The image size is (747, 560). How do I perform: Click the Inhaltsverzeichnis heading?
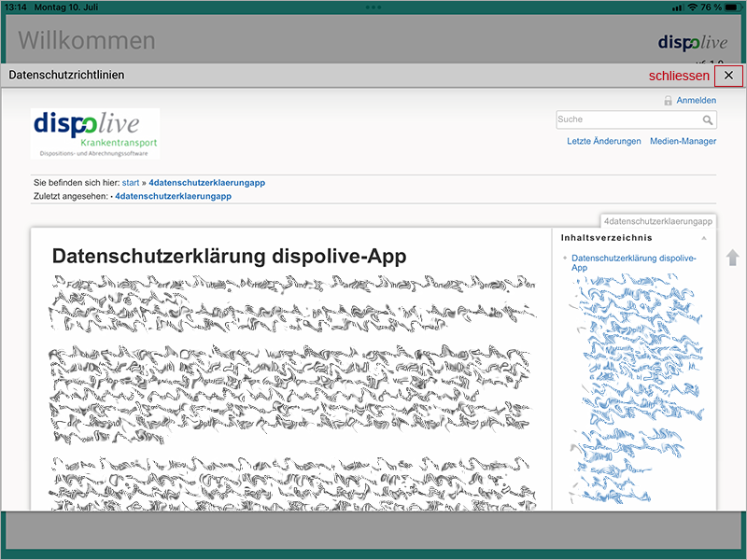point(606,238)
